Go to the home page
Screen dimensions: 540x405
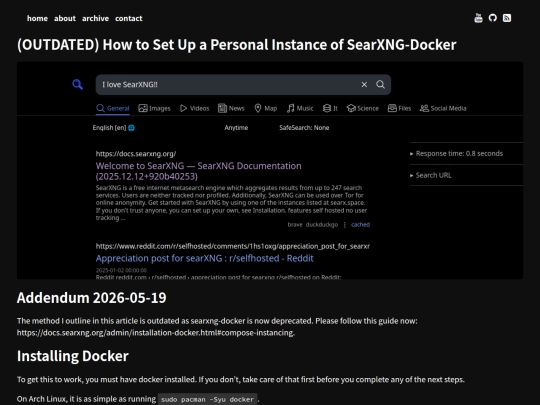click(x=37, y=18)
